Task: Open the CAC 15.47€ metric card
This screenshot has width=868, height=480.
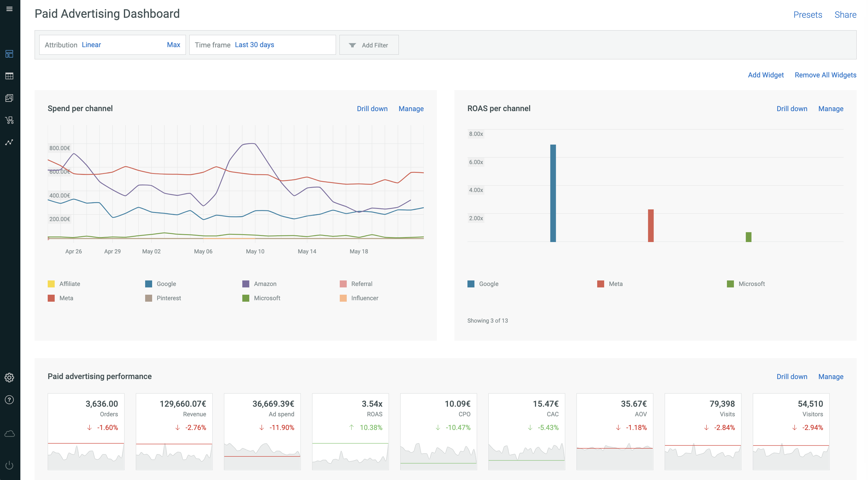Action: click(x=527, y=431)
